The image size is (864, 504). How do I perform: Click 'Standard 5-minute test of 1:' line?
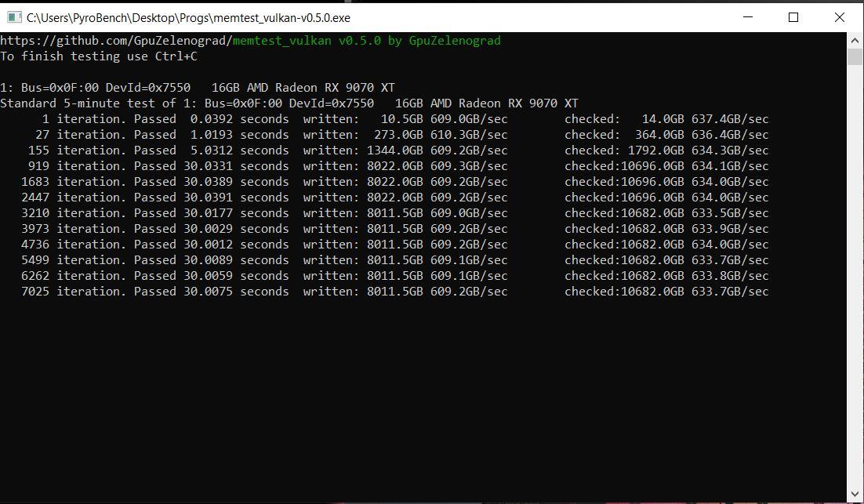(289, 103)
